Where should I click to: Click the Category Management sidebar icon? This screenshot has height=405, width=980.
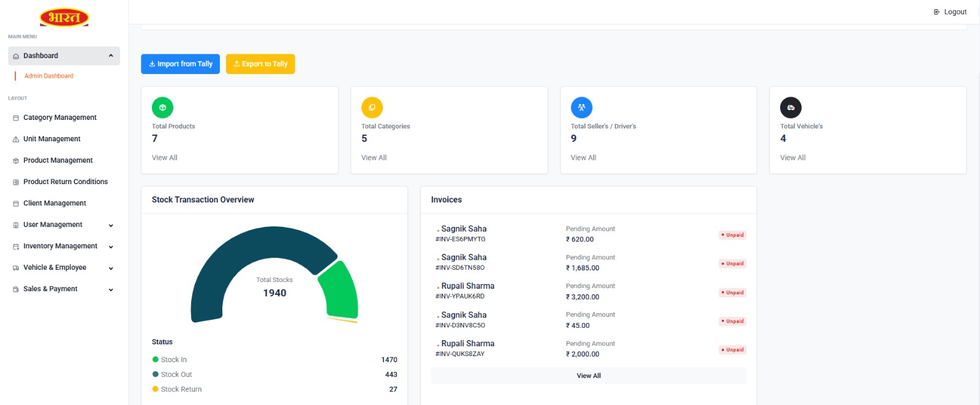[x=16, y=118]
